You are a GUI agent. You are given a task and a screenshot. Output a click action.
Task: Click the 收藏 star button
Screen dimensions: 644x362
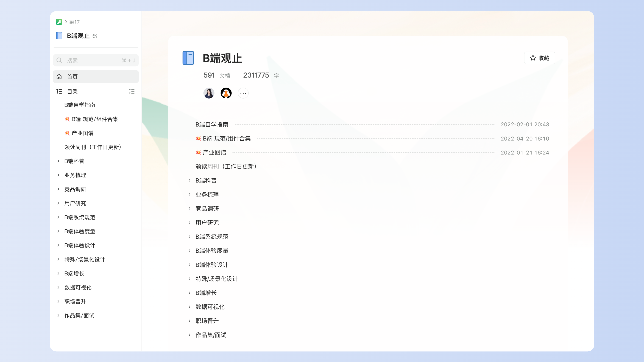[x=539, y=58]
